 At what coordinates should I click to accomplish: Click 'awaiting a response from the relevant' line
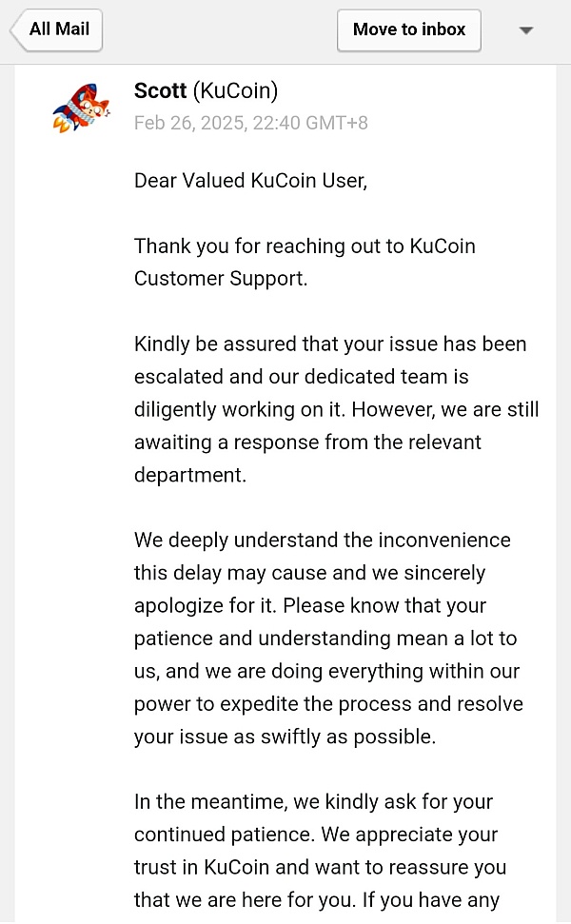307,442
